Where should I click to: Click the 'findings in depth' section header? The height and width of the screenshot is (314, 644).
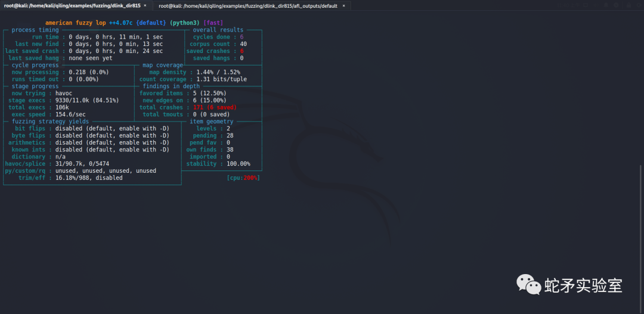point(171,86)
